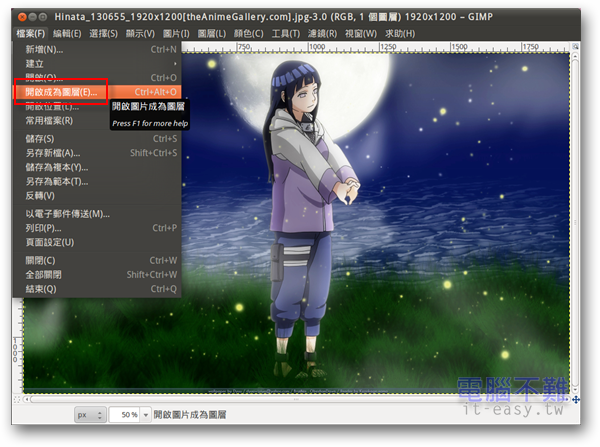Toggle the Quick Mask button at bottom-left

pyautogui.click(x=17, y=399)
